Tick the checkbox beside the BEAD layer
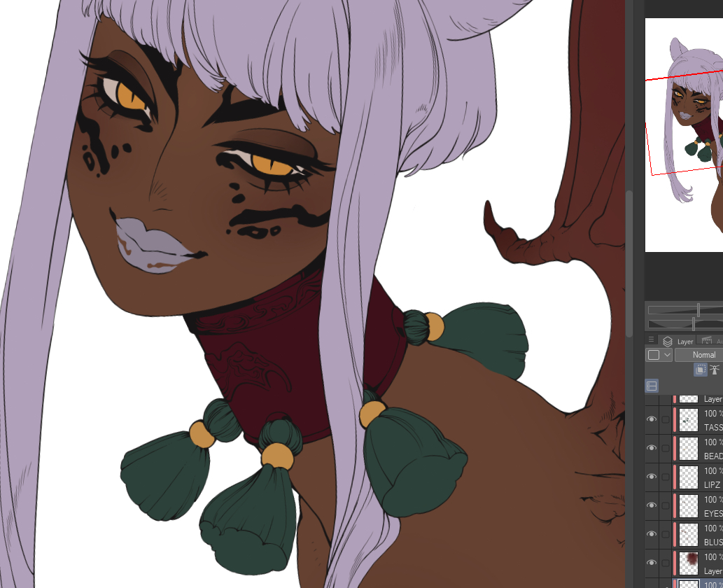Screen dimensions: 723x588 665,449
